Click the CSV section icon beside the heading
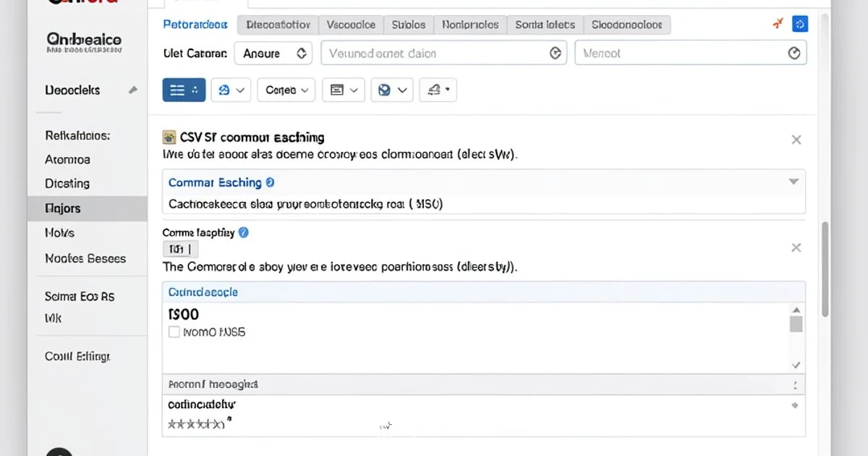868x456 pixels. tap(169, 137)
